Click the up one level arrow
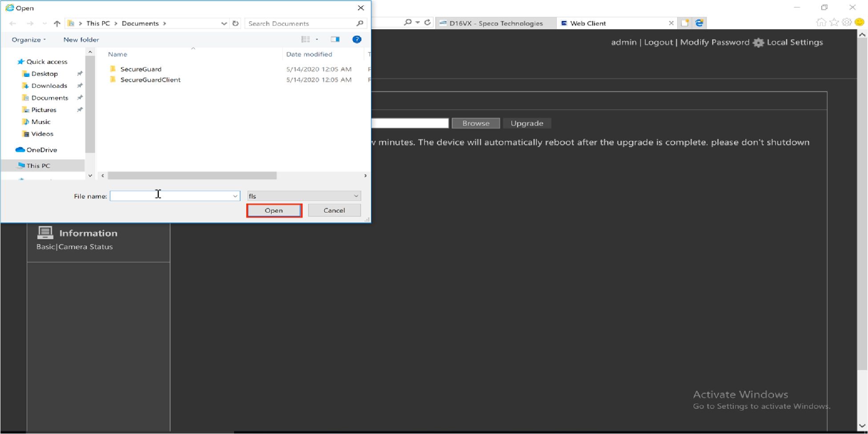The image size is (868, 434). click(57, 24)
